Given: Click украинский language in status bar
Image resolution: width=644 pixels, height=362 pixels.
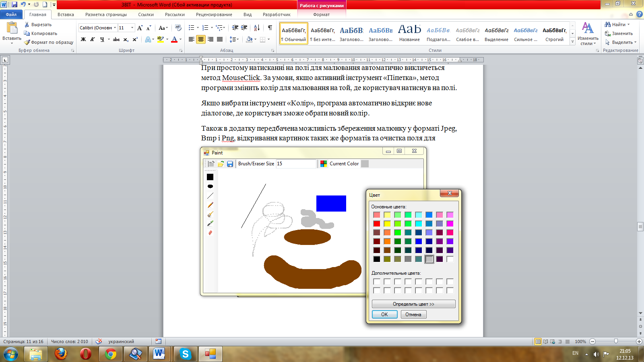Looking at the screenshot, I should click(x=121, y=341).
